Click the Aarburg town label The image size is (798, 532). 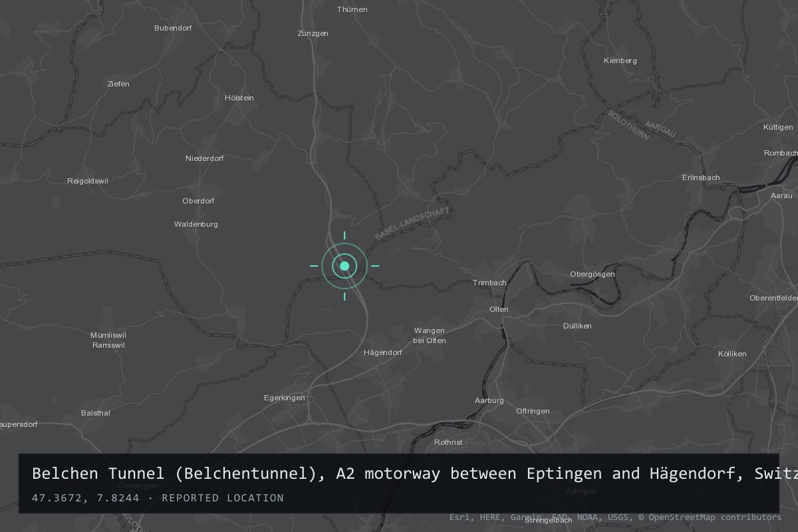[489, 400]
